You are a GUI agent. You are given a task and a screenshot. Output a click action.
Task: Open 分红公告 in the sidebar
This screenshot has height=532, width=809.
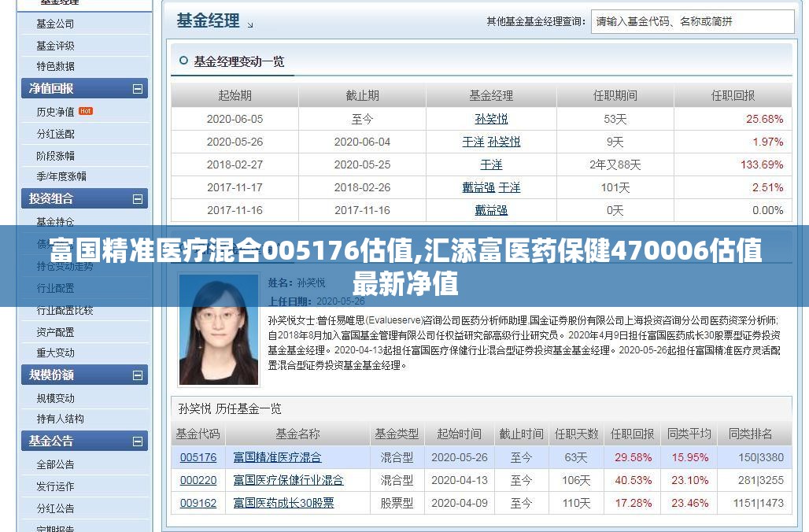(x=55, y=508)
